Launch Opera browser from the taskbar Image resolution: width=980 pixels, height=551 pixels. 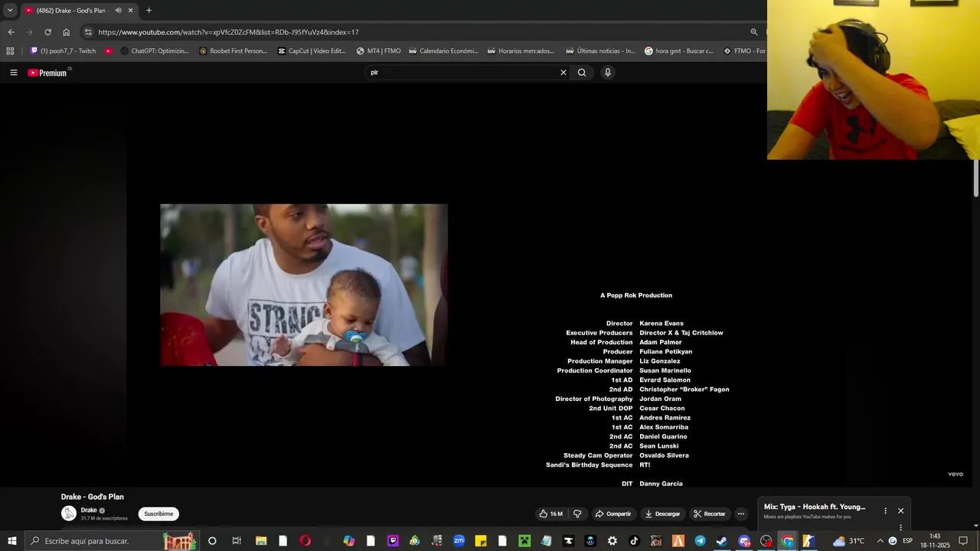pyautogui.click(x=305, y=541)
